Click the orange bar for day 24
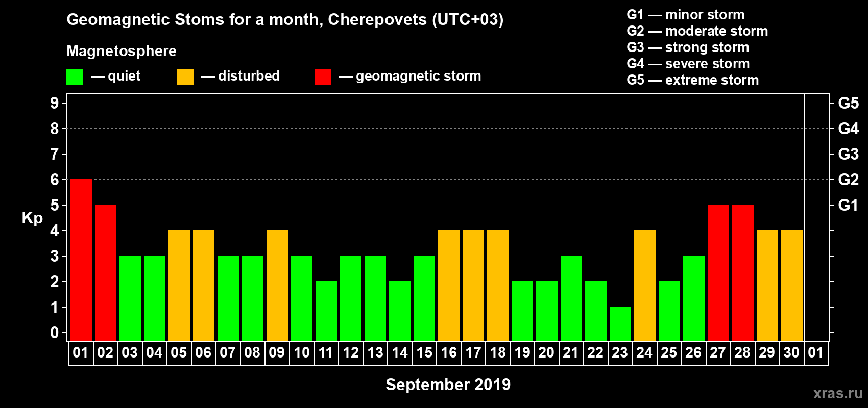 (x=645, y=285)
